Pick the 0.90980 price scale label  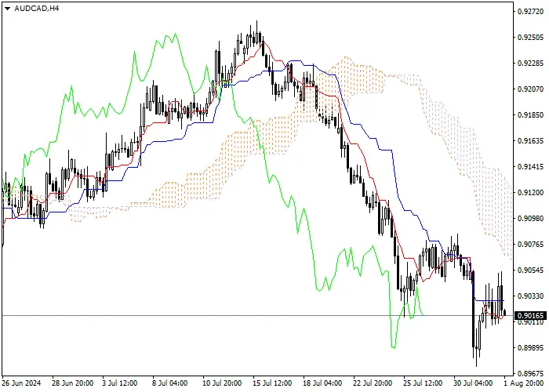[x=531, y=219]
